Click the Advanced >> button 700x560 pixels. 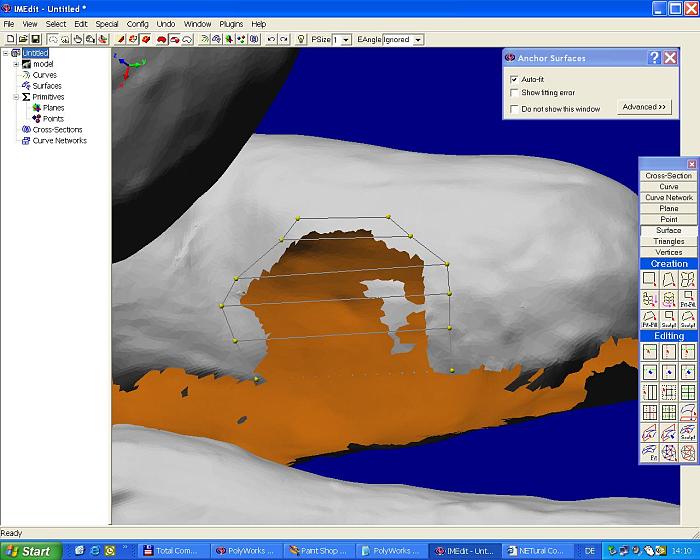(x=644, y=107)
